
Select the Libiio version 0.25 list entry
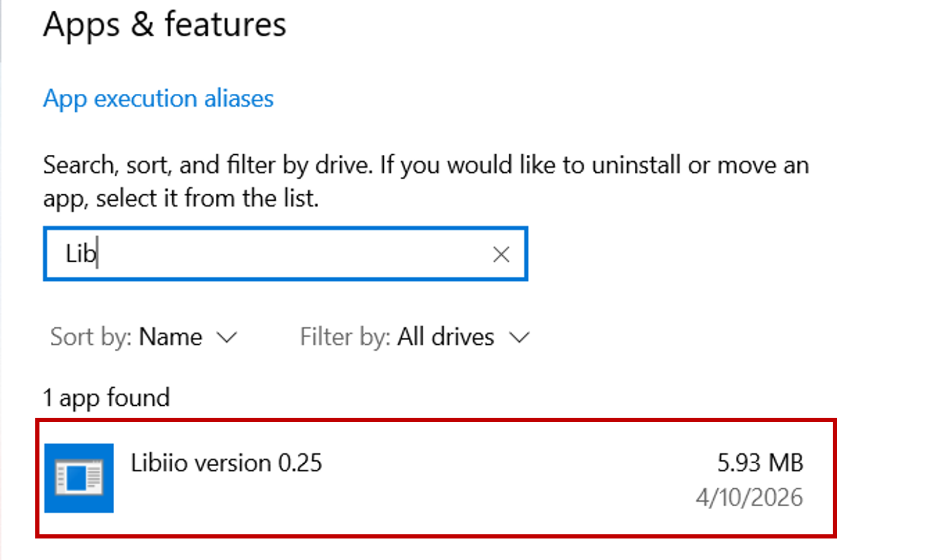click(x=436, y=478)
